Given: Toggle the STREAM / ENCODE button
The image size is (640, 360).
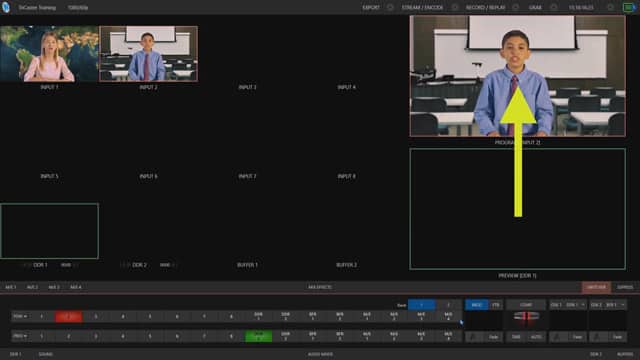Looking at the screenshot, I should (x=422, y=7).
